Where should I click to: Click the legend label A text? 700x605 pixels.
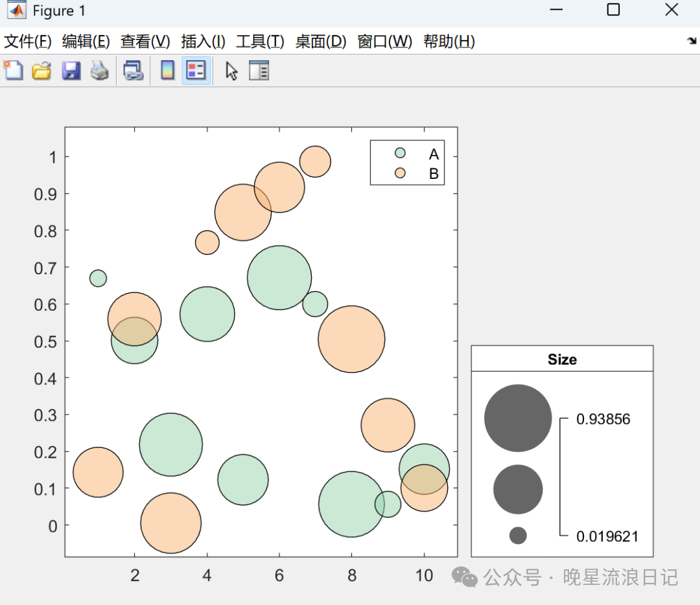click(434, 154)
